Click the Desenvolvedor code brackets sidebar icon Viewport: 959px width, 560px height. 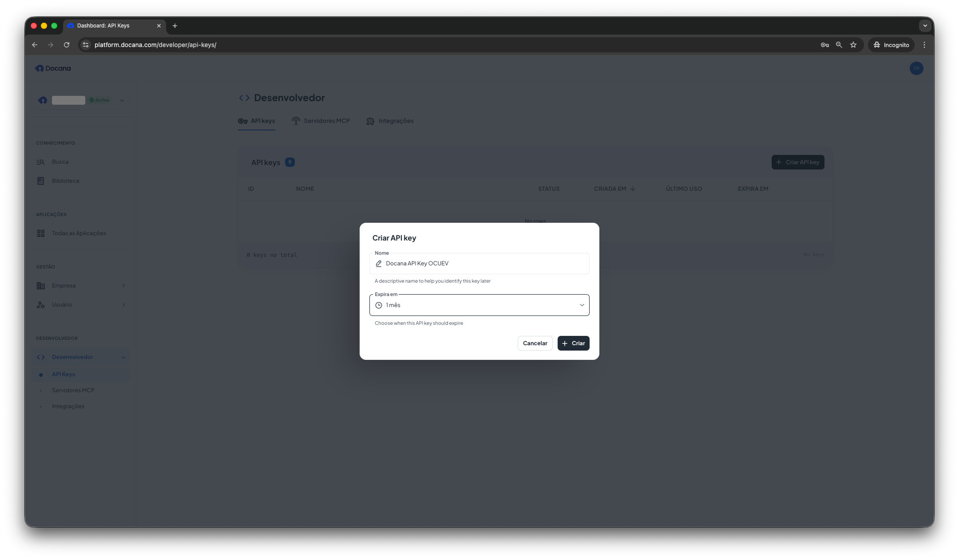(40, 357)
